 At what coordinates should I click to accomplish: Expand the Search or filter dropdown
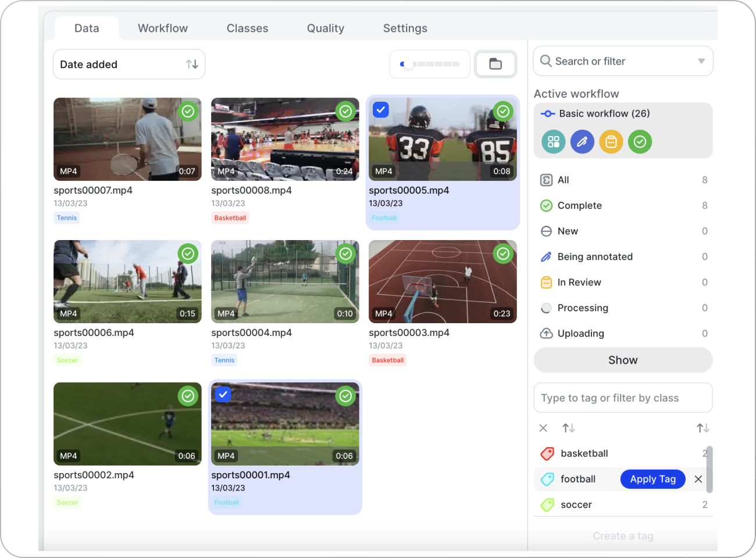click(700, 60)
